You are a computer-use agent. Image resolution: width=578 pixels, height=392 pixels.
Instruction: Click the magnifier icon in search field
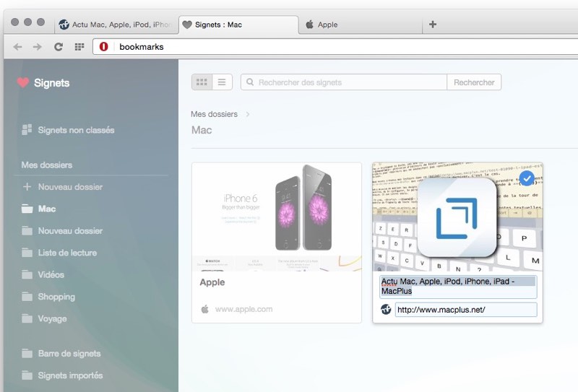(x=250, y=82)
